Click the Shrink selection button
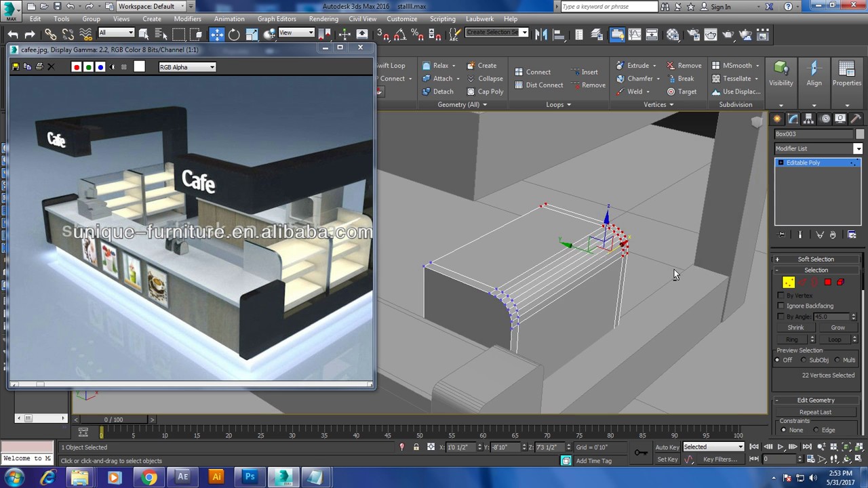This screenshot has width=868, height=488. pos(795,327)
